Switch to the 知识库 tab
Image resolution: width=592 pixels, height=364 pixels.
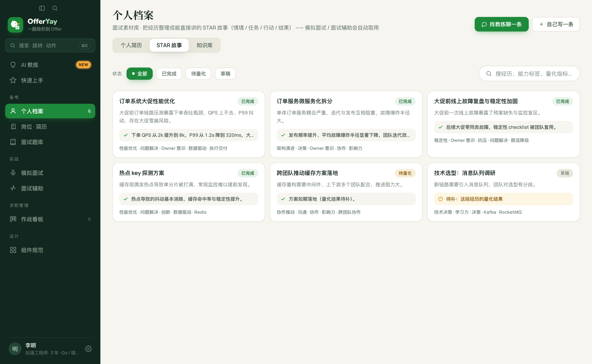click(204, 45)
